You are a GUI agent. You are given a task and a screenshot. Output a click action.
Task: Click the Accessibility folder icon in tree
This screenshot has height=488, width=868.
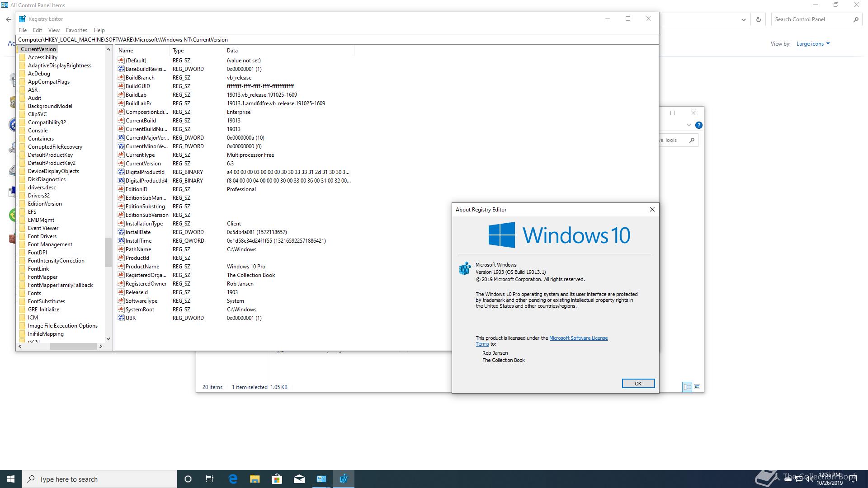tap(23, 57)
